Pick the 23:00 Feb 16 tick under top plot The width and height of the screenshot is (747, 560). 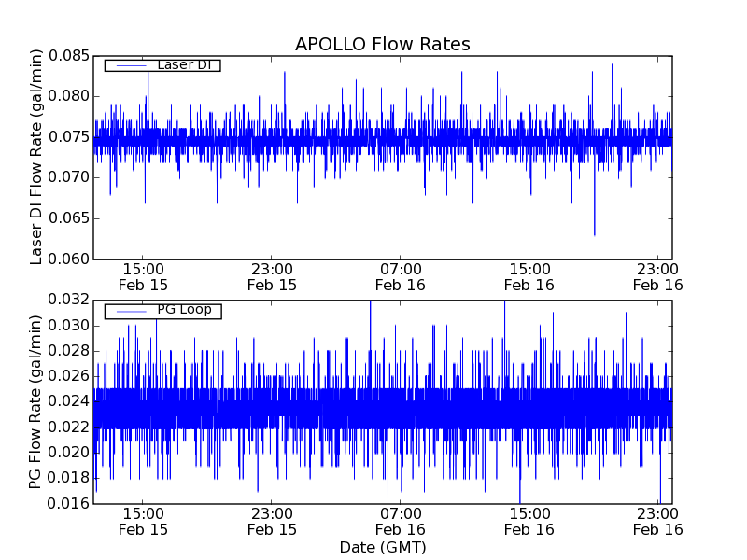pyautogui.click(x=658, y=276)
